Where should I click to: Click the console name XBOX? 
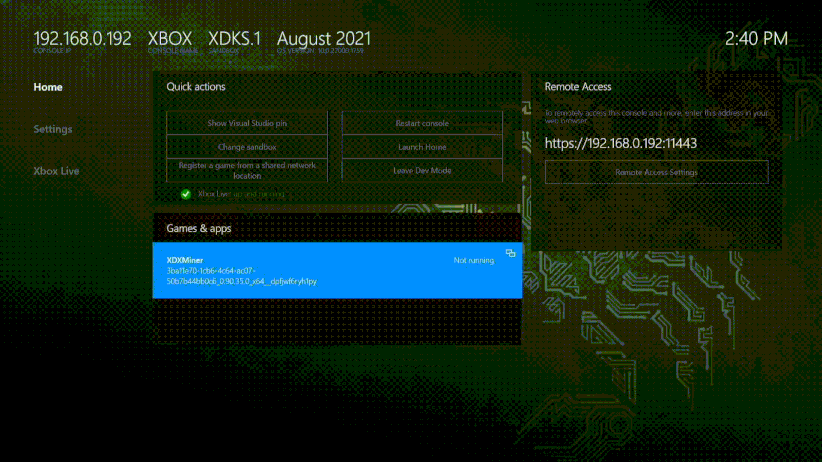[170, 38]
